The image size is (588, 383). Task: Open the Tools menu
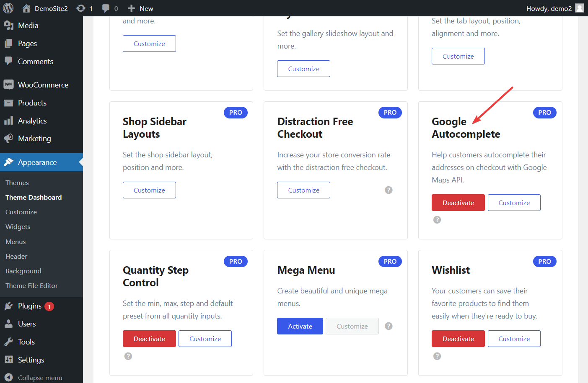26,342
